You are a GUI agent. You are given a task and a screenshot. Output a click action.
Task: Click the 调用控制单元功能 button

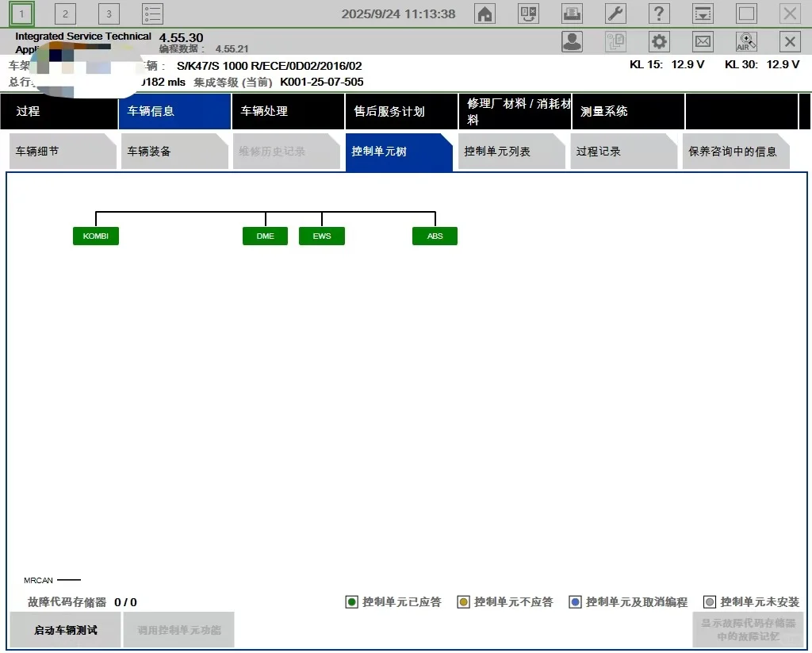click(x=178, y=630)
